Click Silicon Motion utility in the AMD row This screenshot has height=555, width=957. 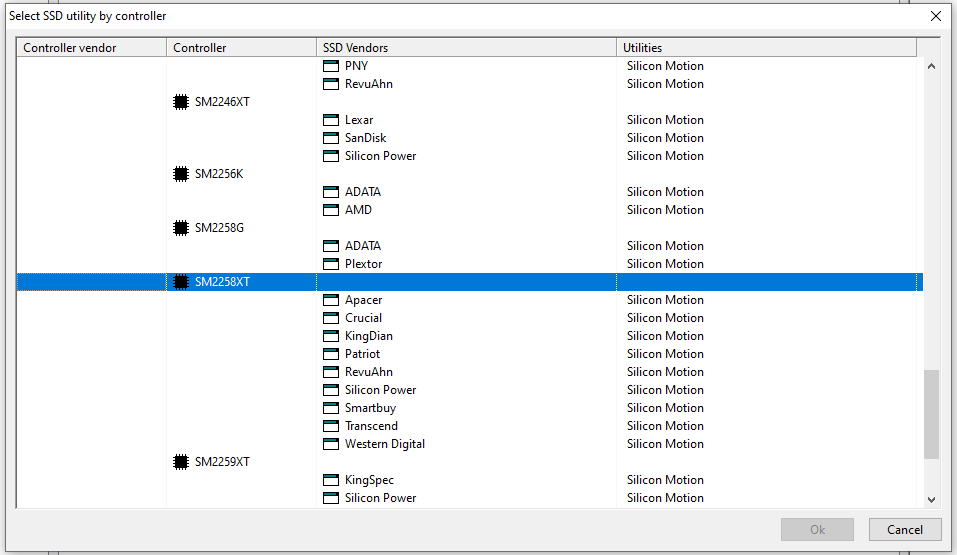[665, 210]
